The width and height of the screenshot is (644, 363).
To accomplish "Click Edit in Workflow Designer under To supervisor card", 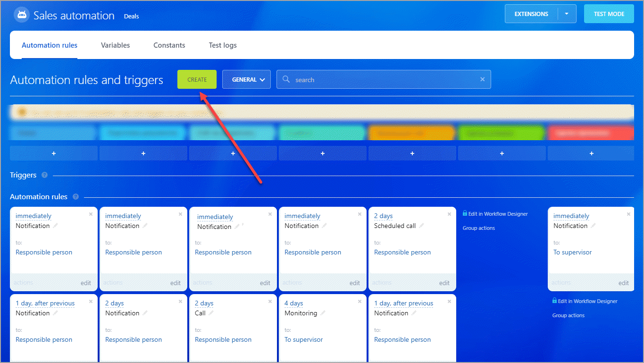I will coord(587,301).
